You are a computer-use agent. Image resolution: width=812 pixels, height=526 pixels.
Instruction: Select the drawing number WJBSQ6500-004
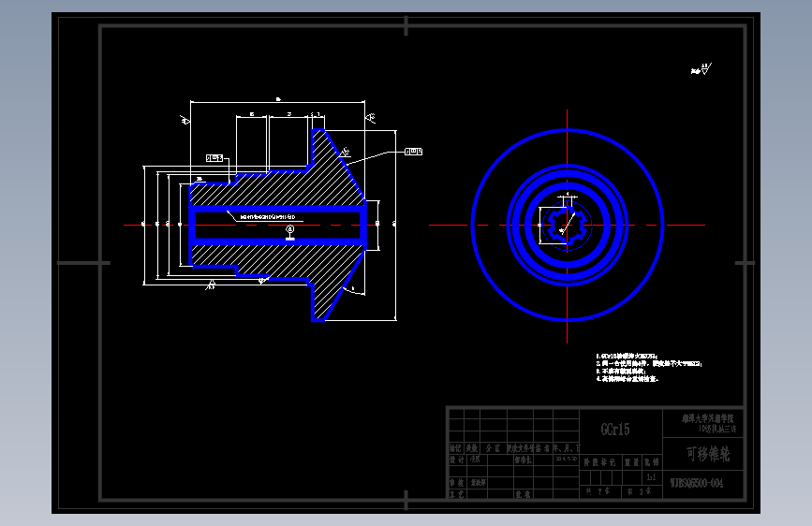[x=697, y=483]
